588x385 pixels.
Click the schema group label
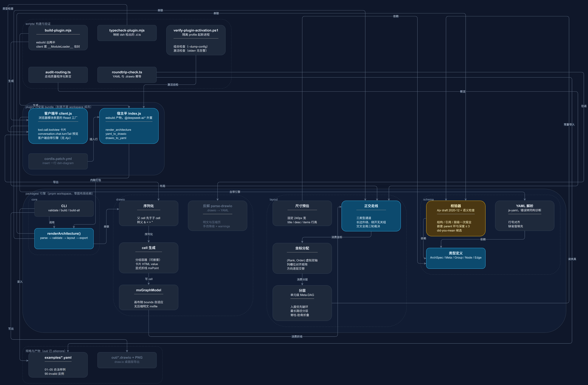[x=428, y=200]
